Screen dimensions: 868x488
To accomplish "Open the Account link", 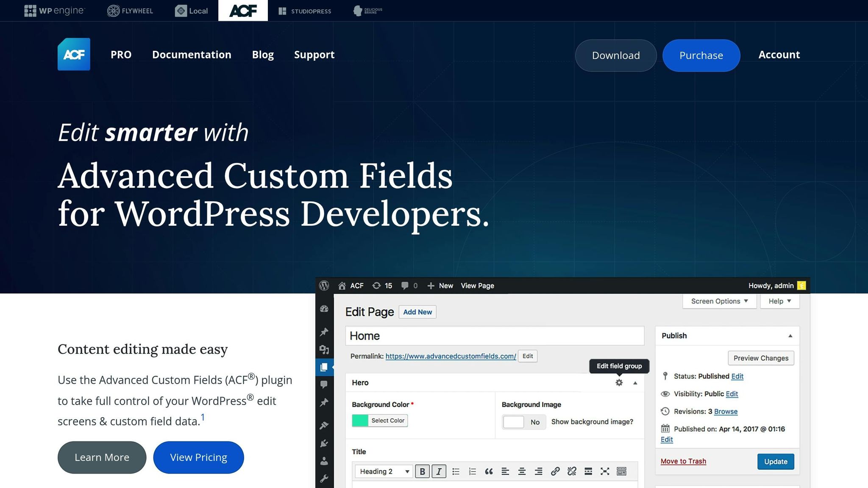I will coord(779,55).
